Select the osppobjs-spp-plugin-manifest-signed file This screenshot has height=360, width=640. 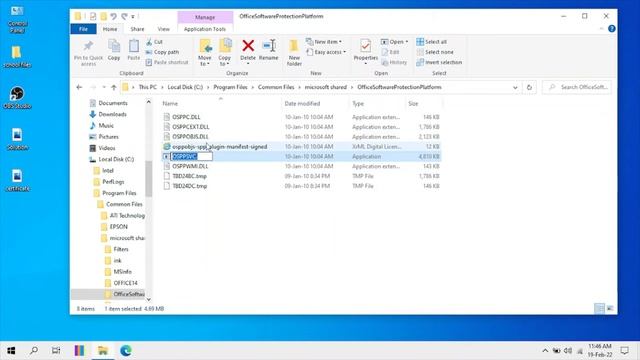(220, 147)
